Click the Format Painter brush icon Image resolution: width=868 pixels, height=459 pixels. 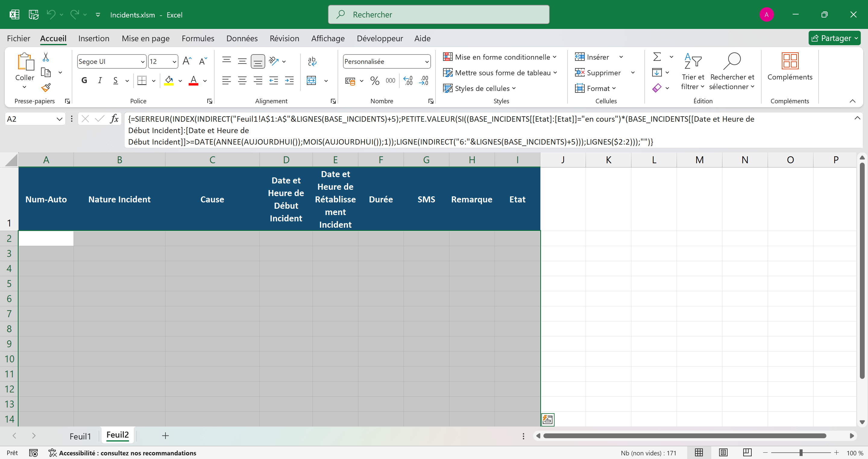tap(46, 88)
